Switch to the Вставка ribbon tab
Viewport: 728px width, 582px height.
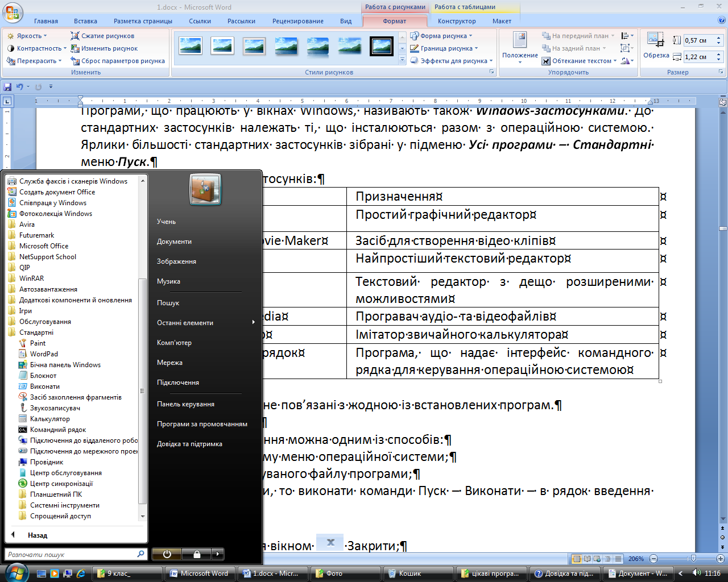[x=85, y=21]
